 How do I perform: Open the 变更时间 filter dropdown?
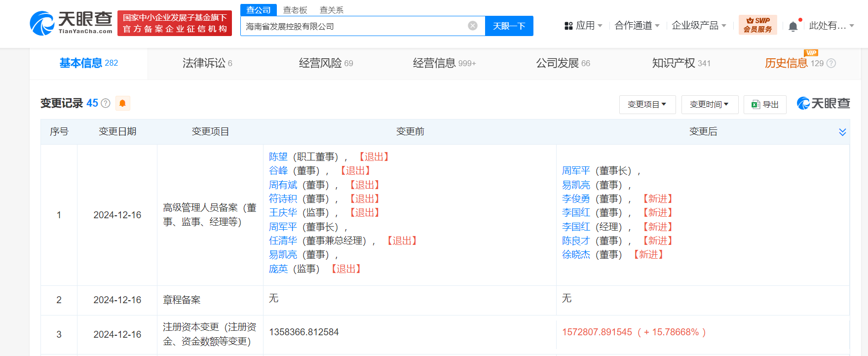(x=710, y=105)
